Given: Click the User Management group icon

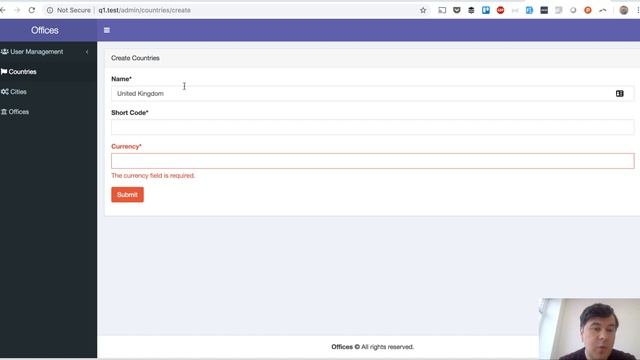Looking at the screenshot, I should click(x=4, y=52).
